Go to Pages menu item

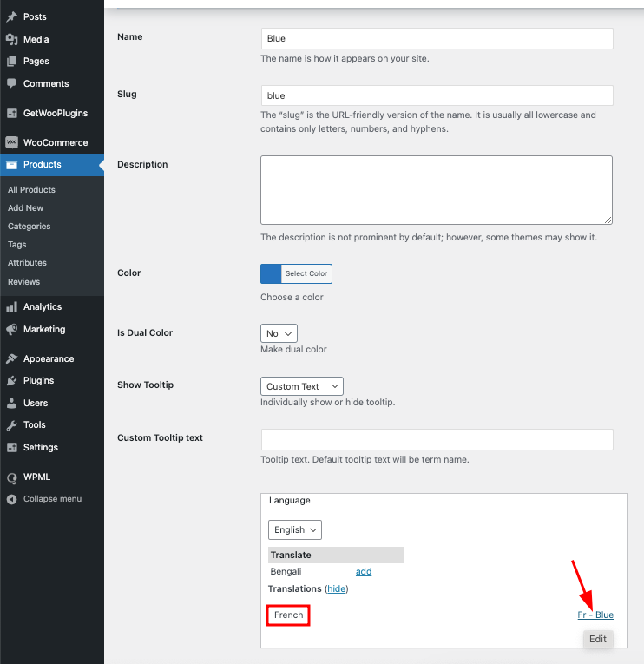click(x=36, y=62)
